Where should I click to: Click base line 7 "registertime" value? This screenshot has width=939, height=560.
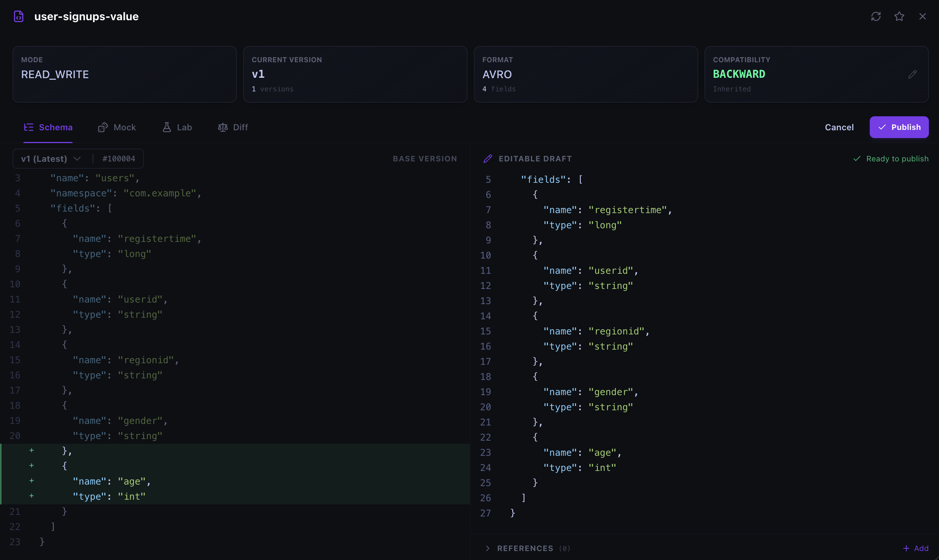point(157,239)
